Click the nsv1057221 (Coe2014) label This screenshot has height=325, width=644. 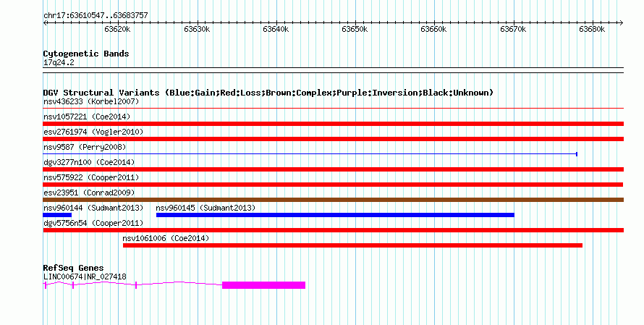[x=87, y=117]
